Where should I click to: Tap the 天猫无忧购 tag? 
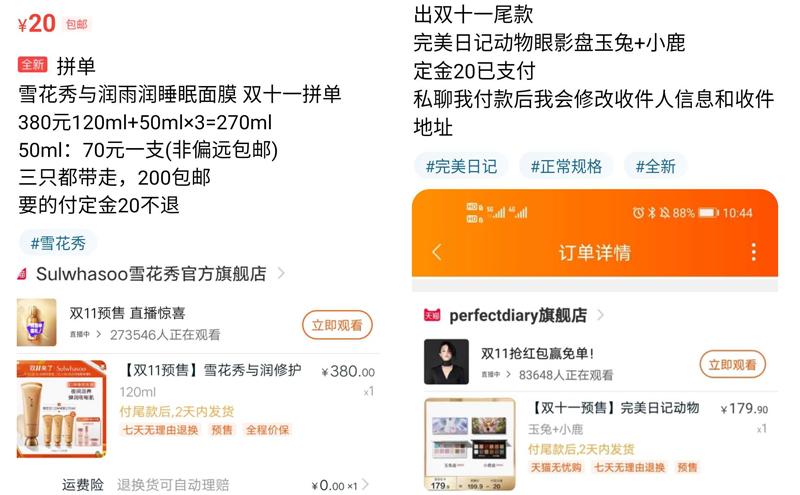556,467
